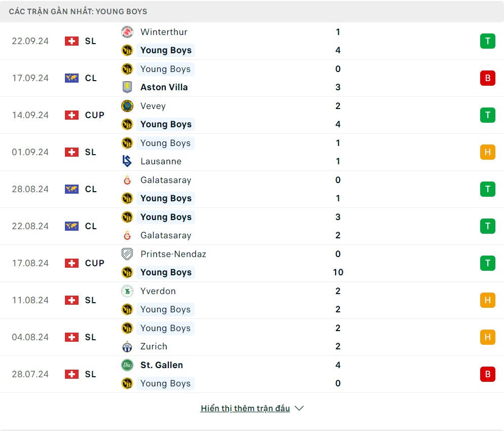Click the Printse-Nendaz shield logo
The height and width of the screenshot is (431, 504).
click(127, 254)
